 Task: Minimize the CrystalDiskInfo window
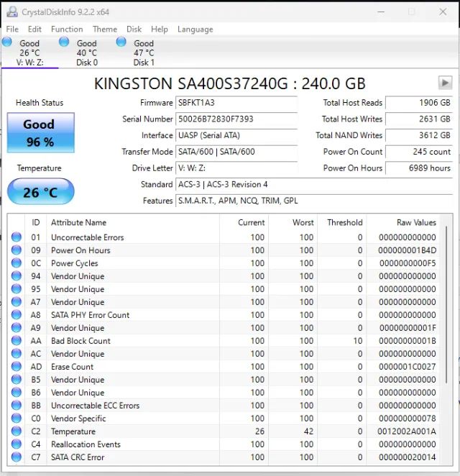pyautogui.click(x=381, y=12)
